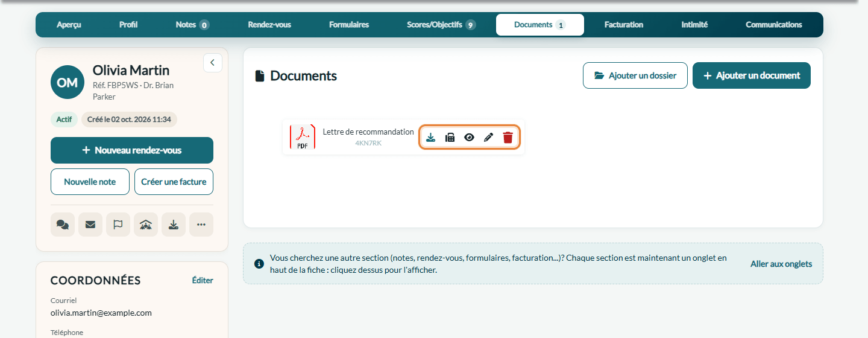Click Éditer next to Coordonnées
Image resolution: width=868 pixels, height=338 pixels.
pos(203,280)
